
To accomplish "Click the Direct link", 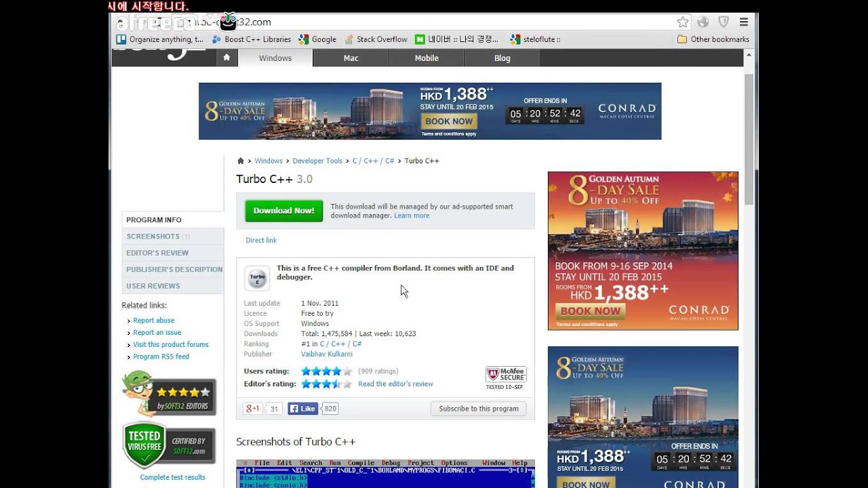I will pos(261,240).
